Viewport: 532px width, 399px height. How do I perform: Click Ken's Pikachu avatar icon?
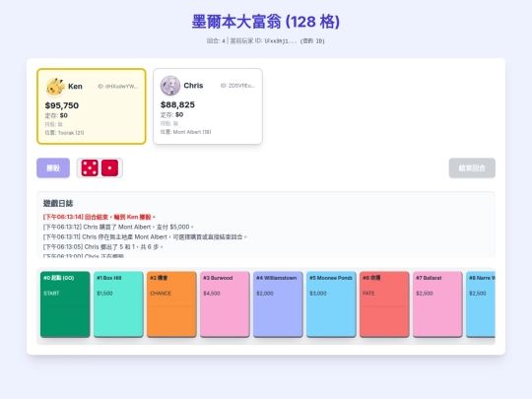pos(55,86)
